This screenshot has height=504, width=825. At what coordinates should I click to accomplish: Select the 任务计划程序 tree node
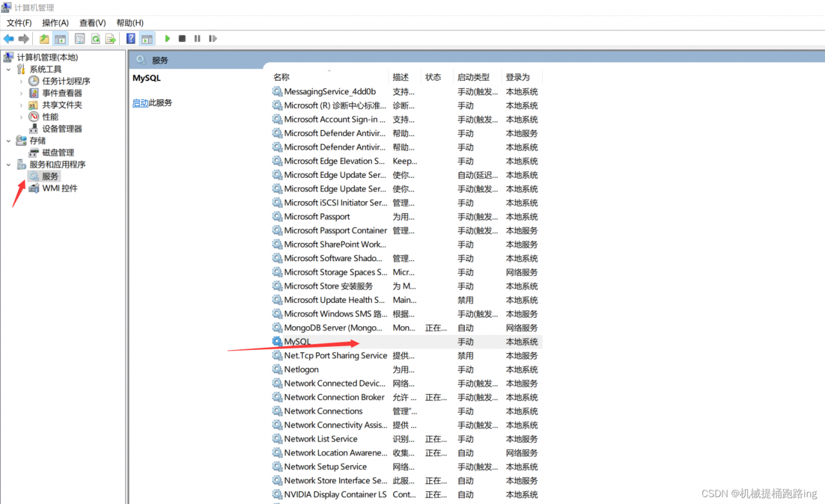click(x=66, y=81)
